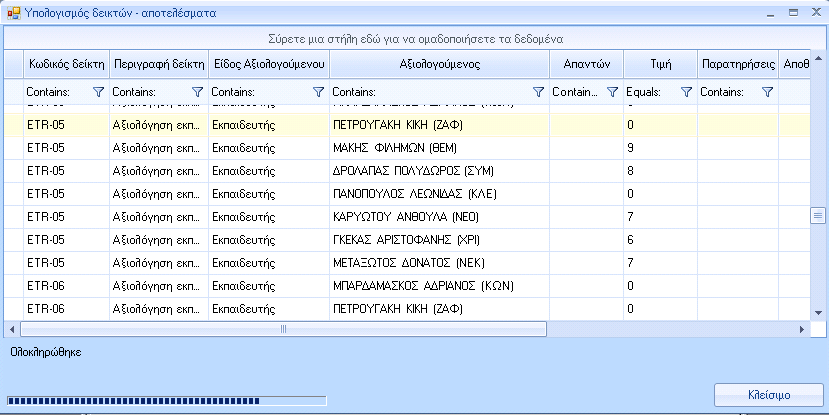This screenshot has height=415, width=829.
Task: Click the horizontal scrollbar right arrow
Action: point(801,329)
